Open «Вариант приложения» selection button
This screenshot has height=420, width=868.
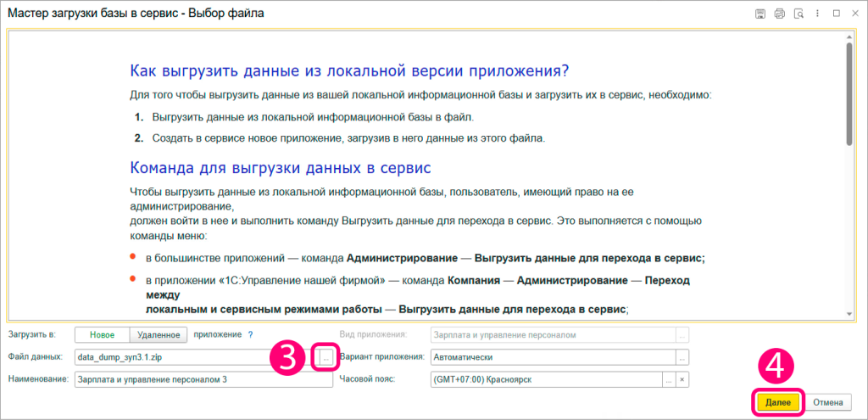pyautogui.click(x=682, y=357)
